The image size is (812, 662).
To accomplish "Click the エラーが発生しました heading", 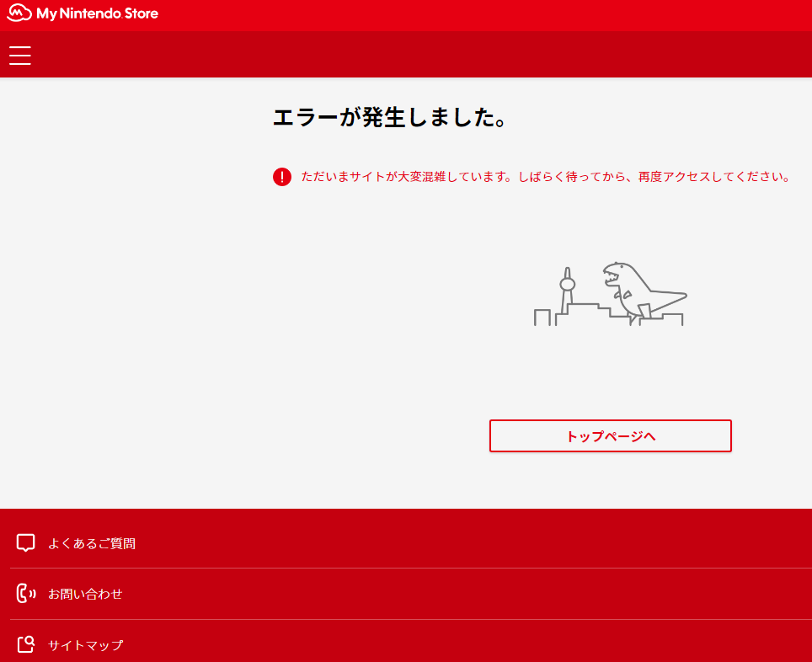I will tap(390, 118).
